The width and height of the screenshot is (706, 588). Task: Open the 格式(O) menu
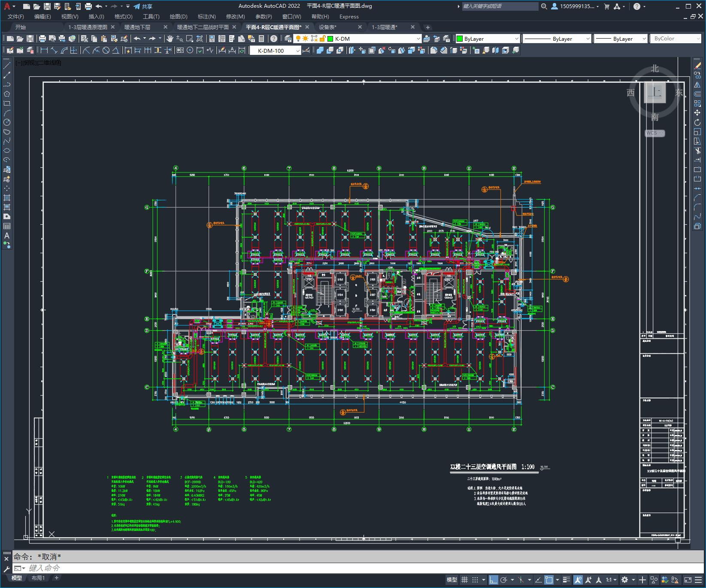[x=123, y=16]
